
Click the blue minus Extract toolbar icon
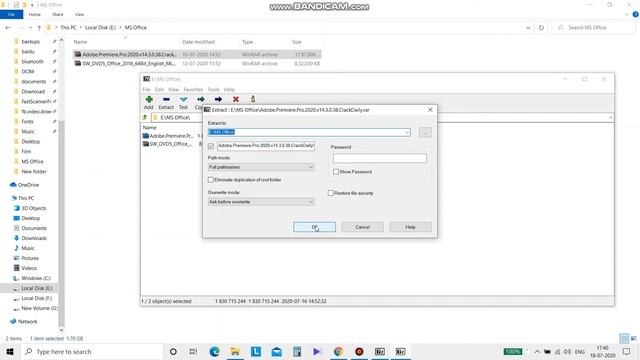(166, 99)
